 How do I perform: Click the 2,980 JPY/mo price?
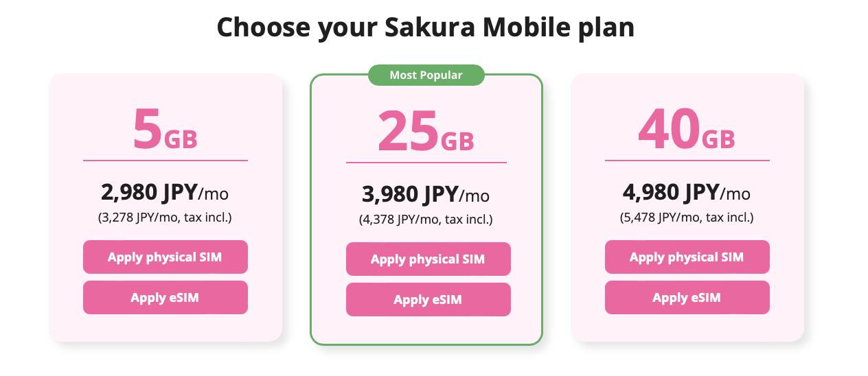coord(165,193)
